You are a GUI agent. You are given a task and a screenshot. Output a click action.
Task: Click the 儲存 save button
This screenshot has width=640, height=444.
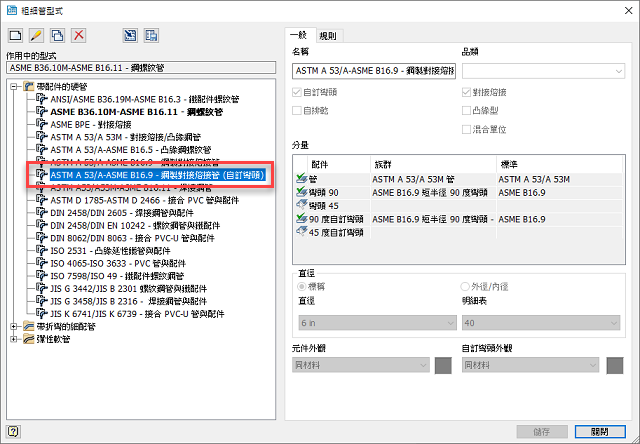pos(542,431)
